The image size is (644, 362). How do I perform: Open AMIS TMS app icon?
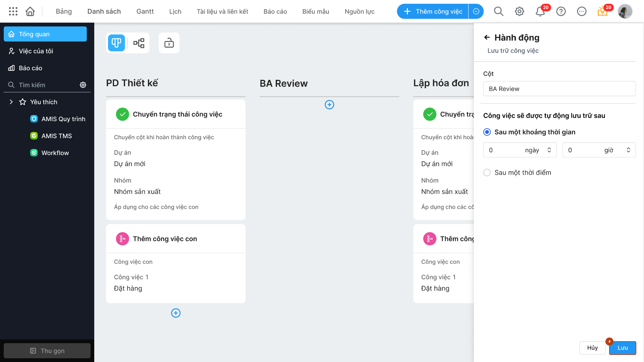(x=34, y=136)
